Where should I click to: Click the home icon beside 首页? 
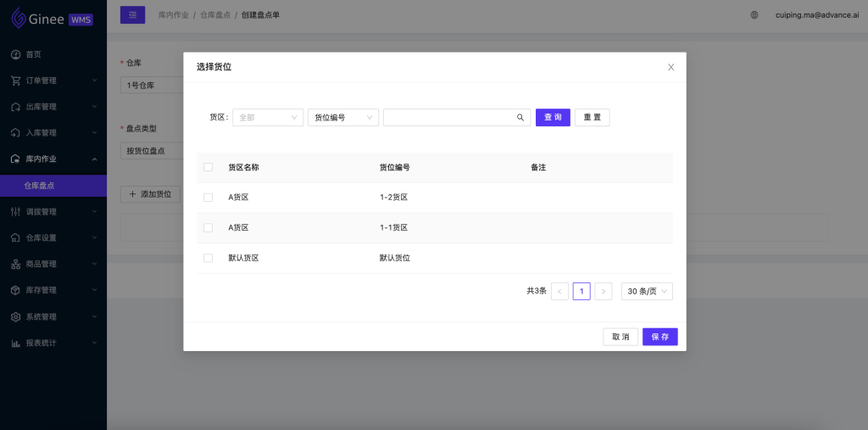point(16,54)
